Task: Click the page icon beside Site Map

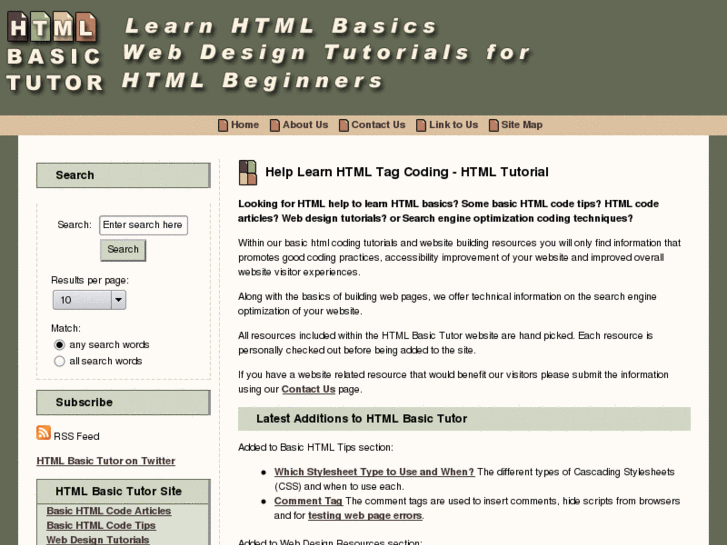Action: [494, 125]
